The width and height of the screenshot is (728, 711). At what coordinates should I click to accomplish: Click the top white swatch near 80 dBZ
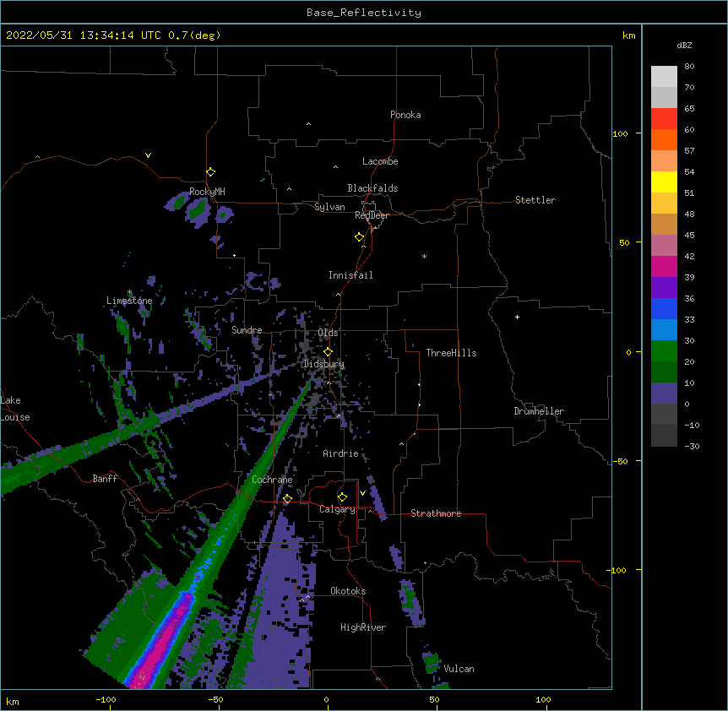pos(664,77)
